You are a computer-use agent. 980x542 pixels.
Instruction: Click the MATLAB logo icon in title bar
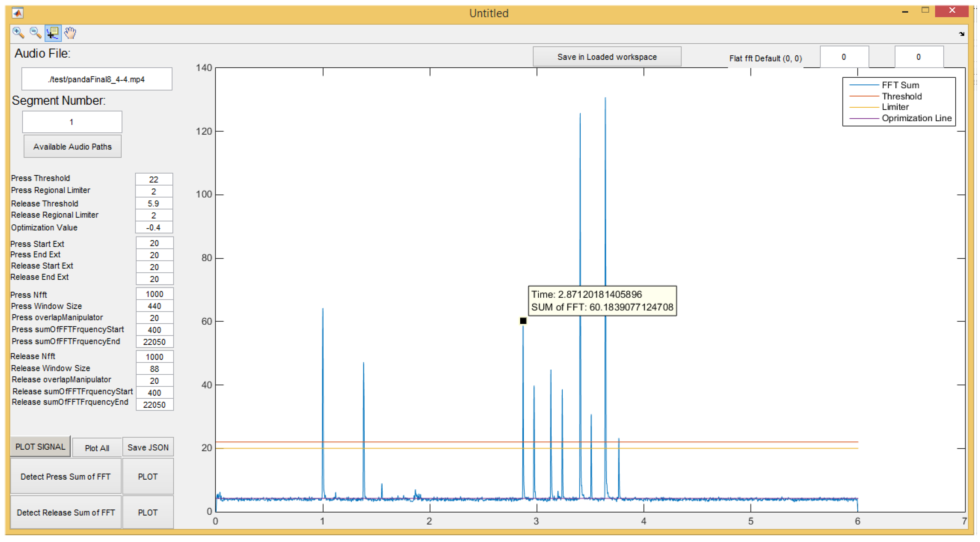(18, 13)
